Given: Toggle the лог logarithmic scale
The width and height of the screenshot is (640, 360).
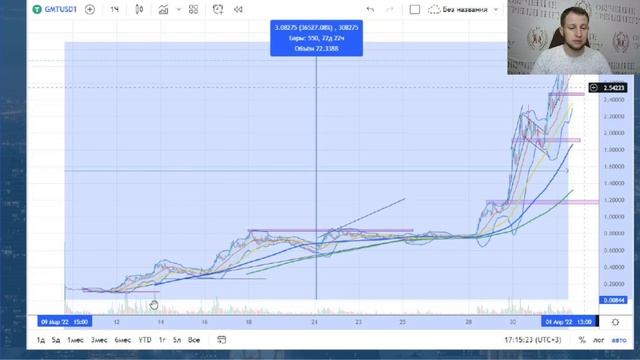Looking at the screenshot, I should (x=598, y=340).
